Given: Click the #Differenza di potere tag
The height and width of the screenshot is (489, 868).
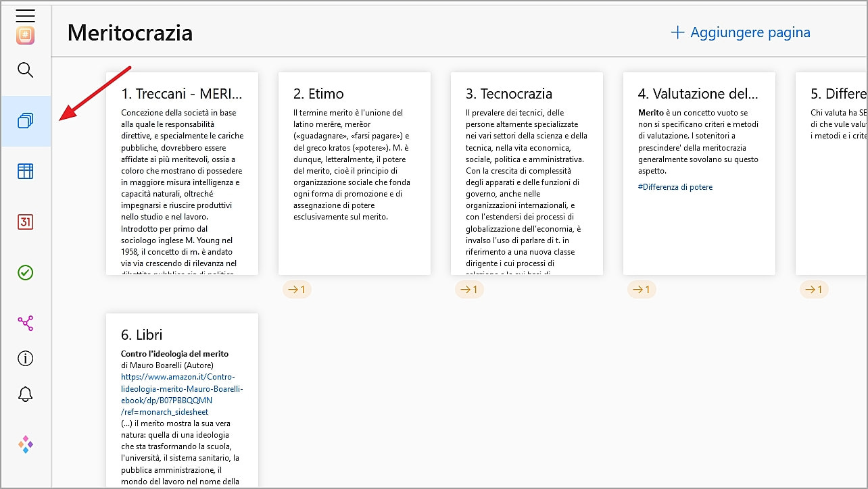Looking at the screenshot, I should tap(675, 187).
